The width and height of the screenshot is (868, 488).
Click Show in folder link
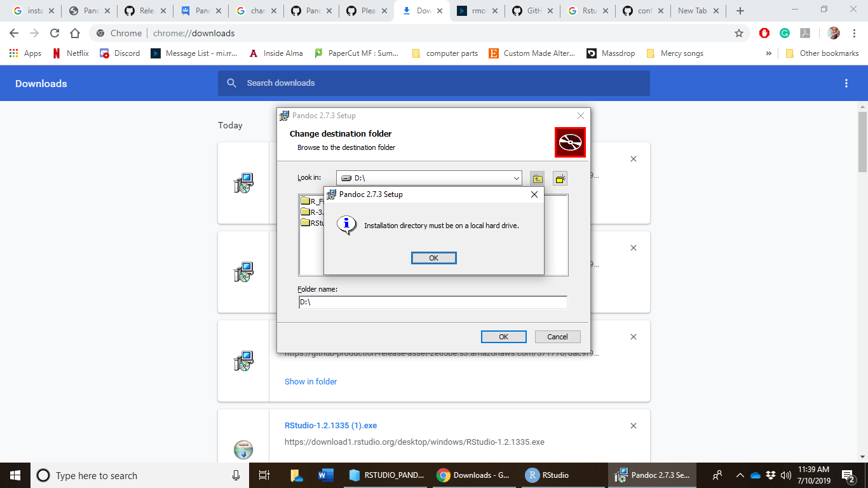pyautogui.click(x=311, y=382)
